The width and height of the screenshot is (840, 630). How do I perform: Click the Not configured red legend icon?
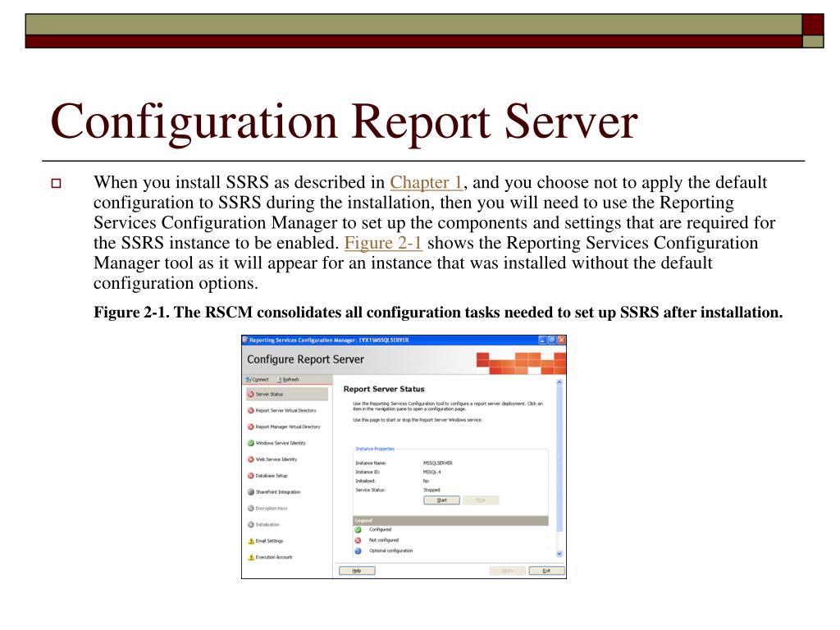point(358,540)
